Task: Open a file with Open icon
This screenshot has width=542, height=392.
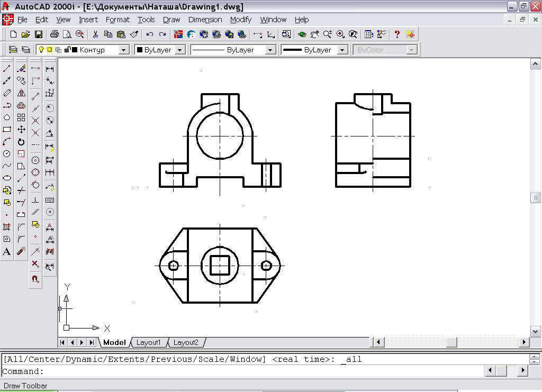Action: click(x=25, y=34)
